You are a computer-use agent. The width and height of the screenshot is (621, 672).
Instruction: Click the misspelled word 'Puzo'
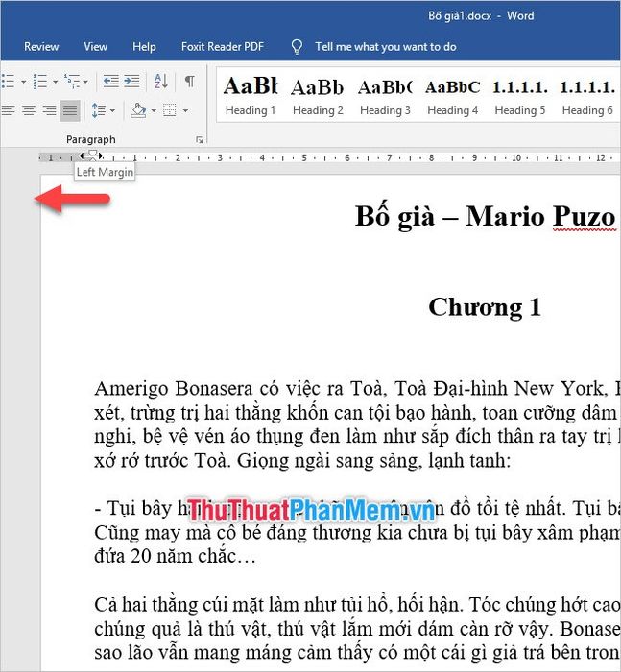(585, 216)
